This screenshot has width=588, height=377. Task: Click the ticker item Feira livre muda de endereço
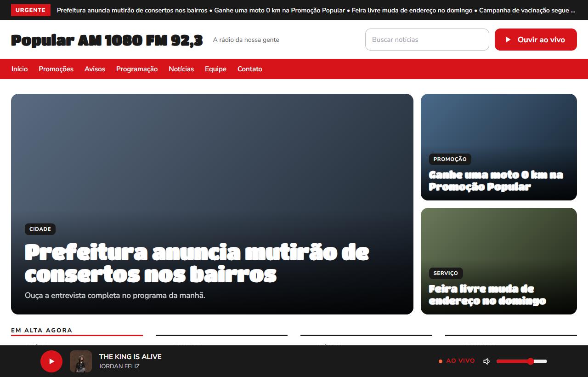(412, 10)
